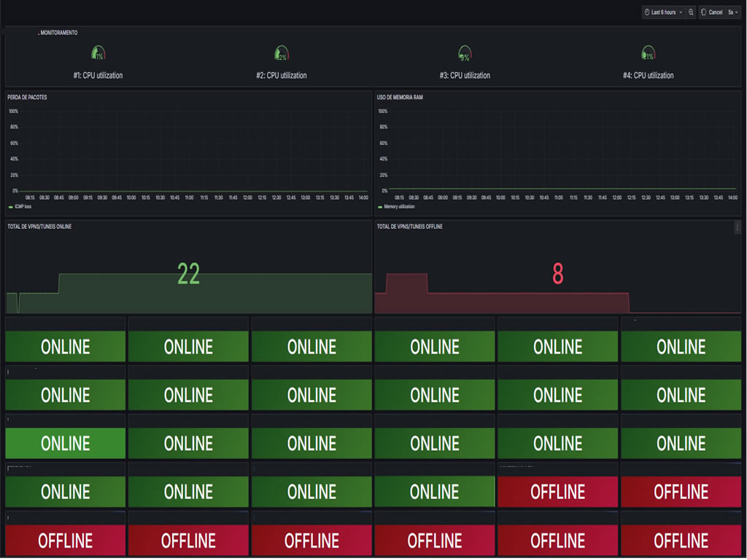Click the green ICMP loss color swatch
The height and width of the screenshot is (560, 747).
tap(10, 207)
